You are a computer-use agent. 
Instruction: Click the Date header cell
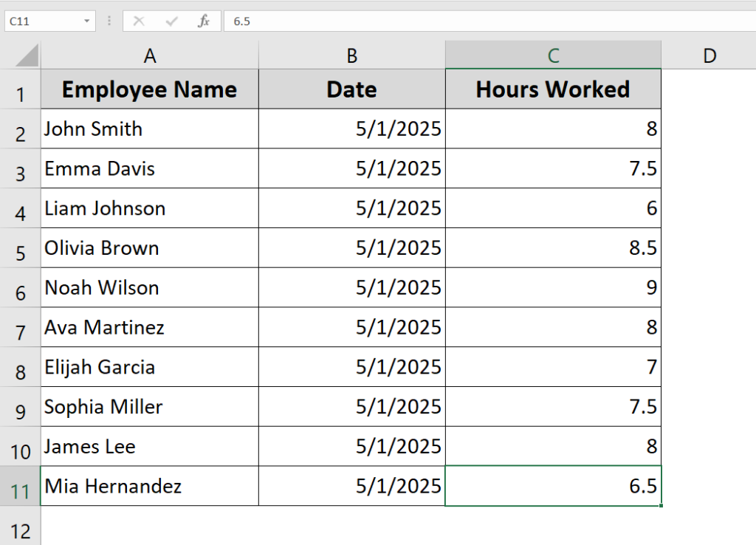(351, 89)
